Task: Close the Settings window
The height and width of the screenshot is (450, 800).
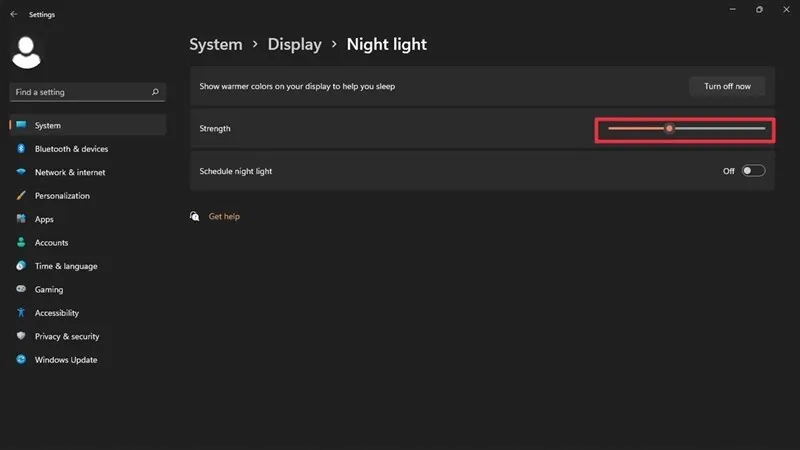Action: click(x=786, y=9)
